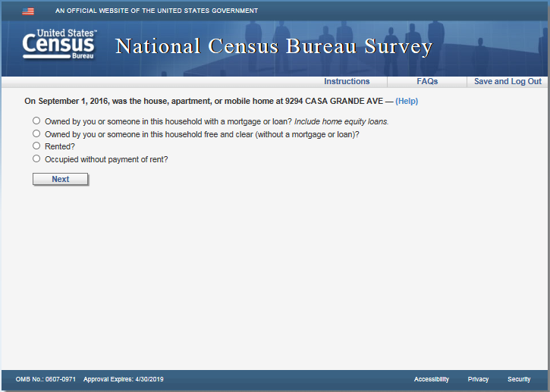Click the US flag icon in header
550x392 pixels.
[x=28, y=11]
